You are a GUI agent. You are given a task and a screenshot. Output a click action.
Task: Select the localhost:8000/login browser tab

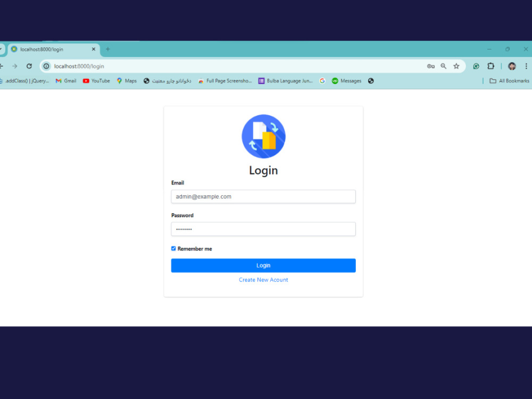coord(54,49)
